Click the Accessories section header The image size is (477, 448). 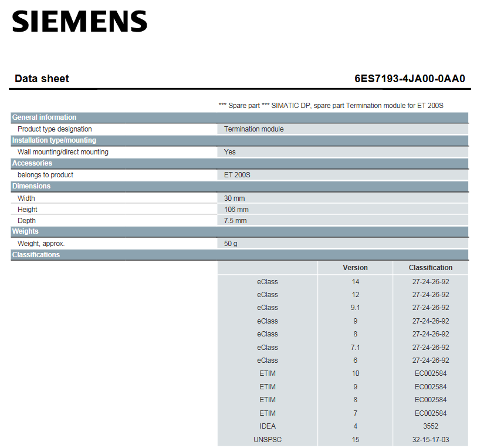[32, 163]
